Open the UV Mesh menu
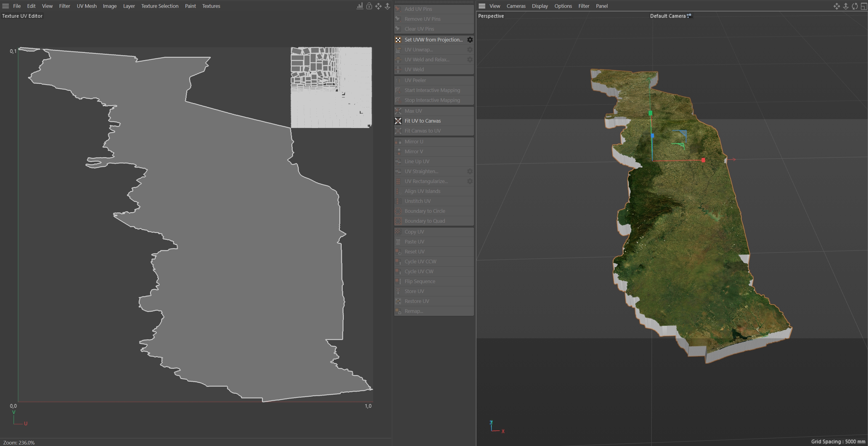Screen dimensions: 868x446 click(87, 6)
